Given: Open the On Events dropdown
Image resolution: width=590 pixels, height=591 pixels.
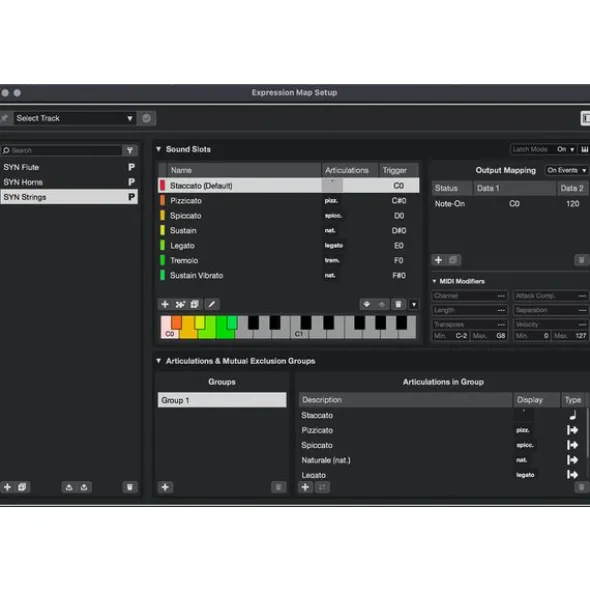Looking at the screenshot, I should 567,170.
